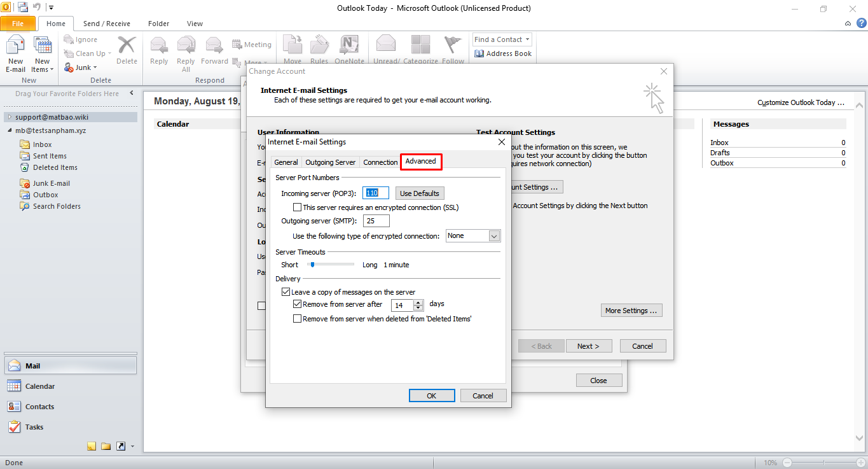Open Contacts in navigation pane

tap(14, 407)
